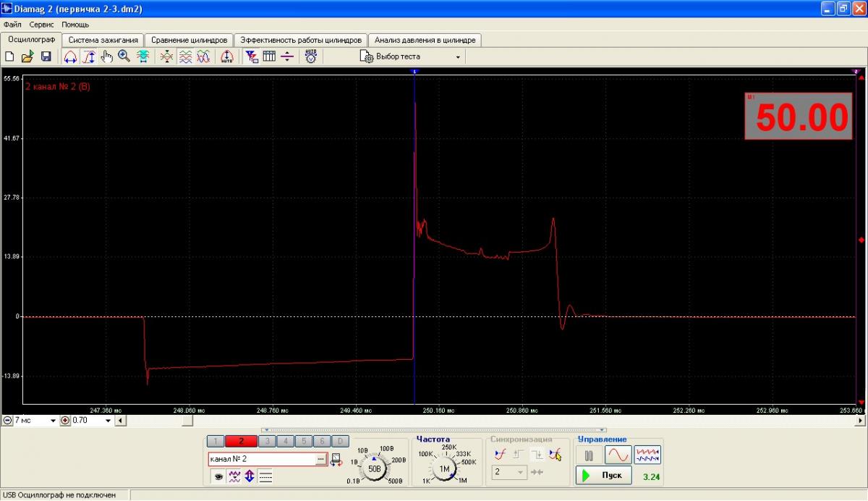Click the zoom-out minus icon beside 7 мс
The image size is (868, 501).
7,421
